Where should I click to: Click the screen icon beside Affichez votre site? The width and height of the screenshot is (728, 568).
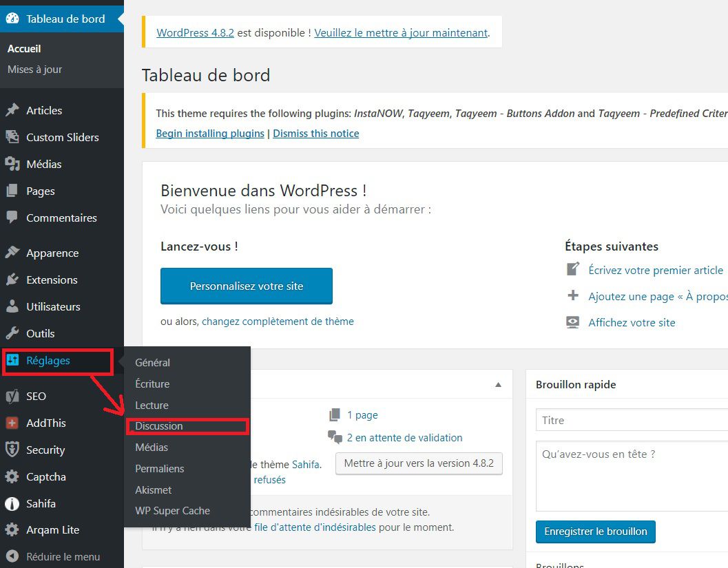(573, 322)
